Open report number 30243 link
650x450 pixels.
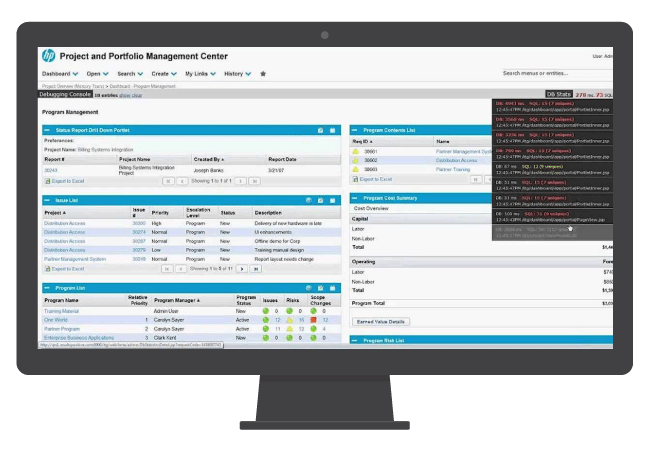[51, 170]
